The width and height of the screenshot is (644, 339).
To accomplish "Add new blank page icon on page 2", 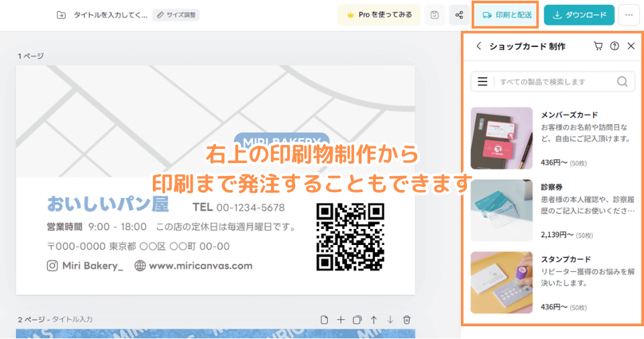I will tap(324, 320).
